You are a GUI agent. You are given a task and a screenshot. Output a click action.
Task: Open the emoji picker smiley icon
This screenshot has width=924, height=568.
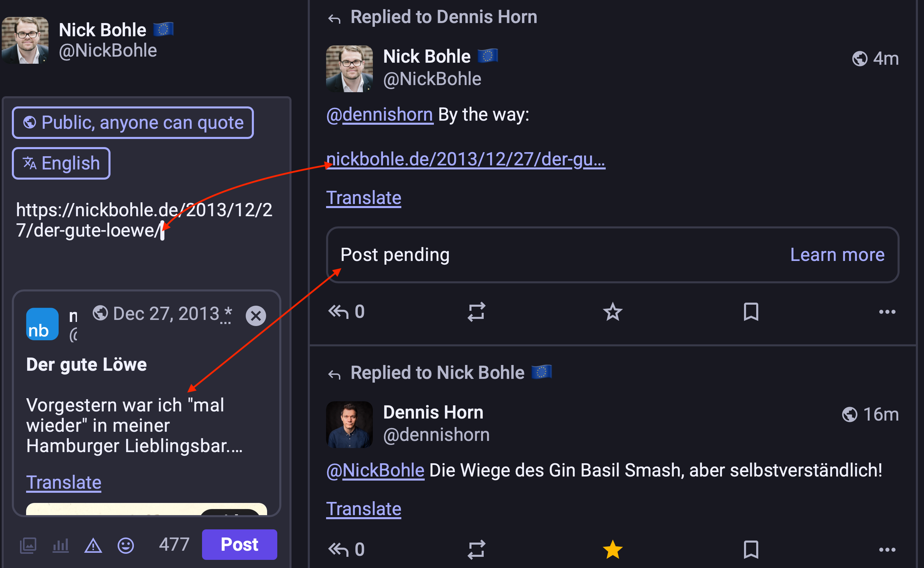point(125,545)
